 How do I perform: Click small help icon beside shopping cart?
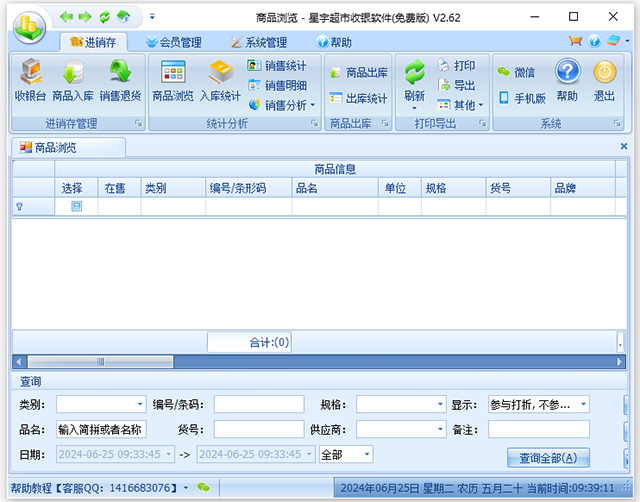coord(594,40)
